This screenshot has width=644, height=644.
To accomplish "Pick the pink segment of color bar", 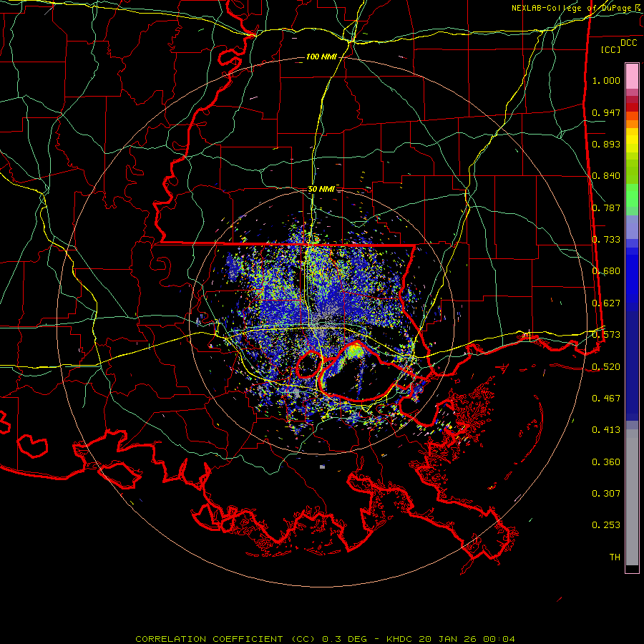I will (632, 76).
